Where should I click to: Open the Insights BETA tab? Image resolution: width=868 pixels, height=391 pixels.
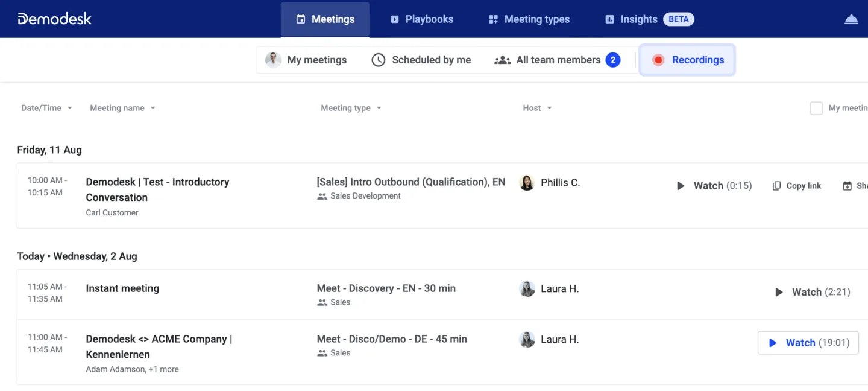click(649, 19)
